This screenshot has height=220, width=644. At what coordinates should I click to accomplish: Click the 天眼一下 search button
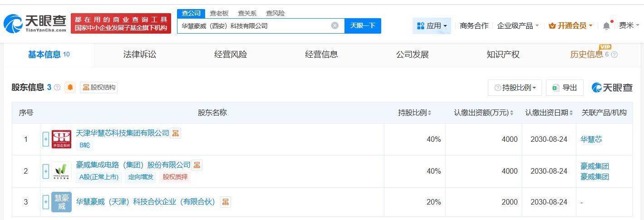tap(363, 26)
